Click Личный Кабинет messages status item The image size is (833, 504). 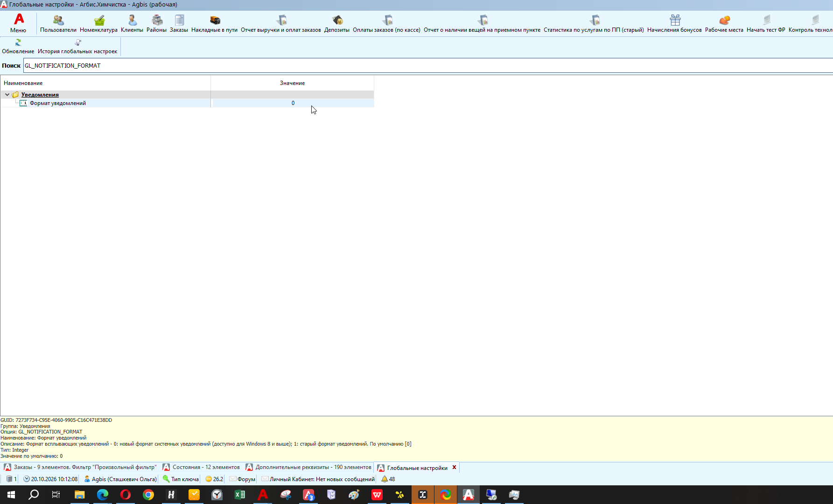318,479
